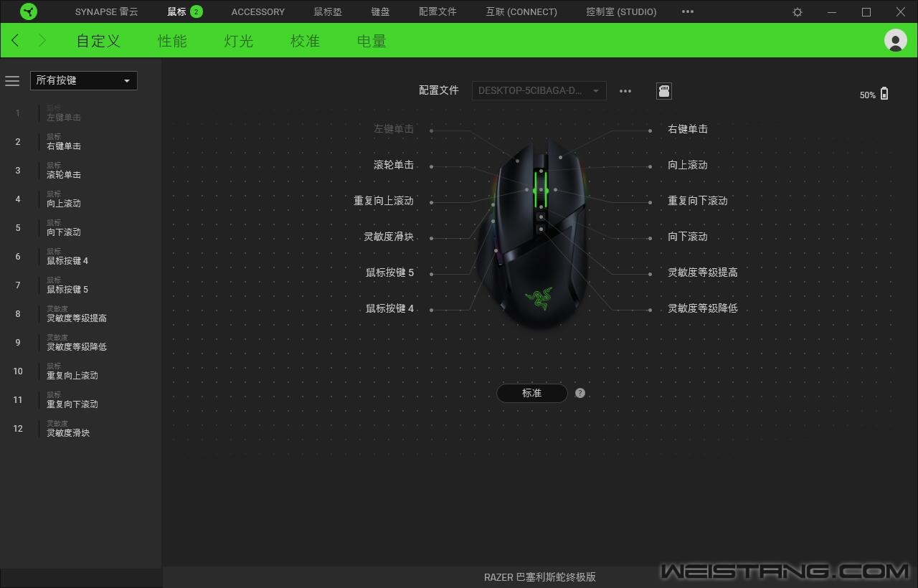Click the help question mark icon
The width and height of the screenshot is (918, 588).
(580, 393)
